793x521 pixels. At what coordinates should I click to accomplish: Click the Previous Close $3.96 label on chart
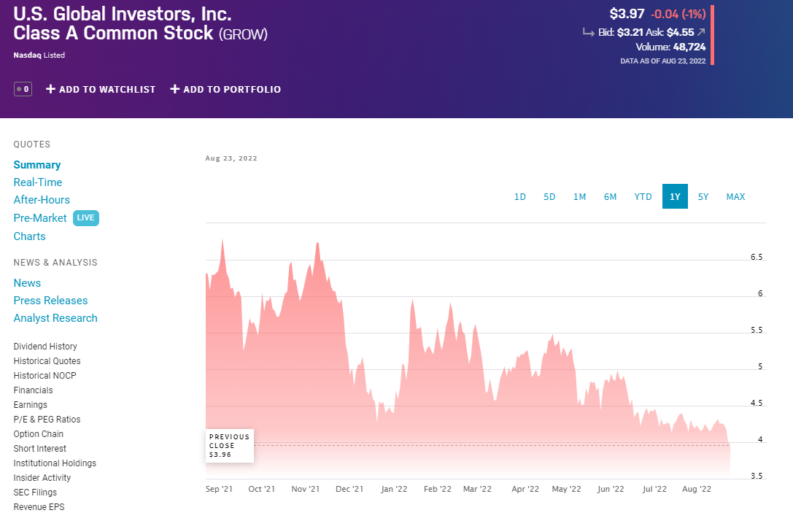pyautogui.click(x=230, y=446)
